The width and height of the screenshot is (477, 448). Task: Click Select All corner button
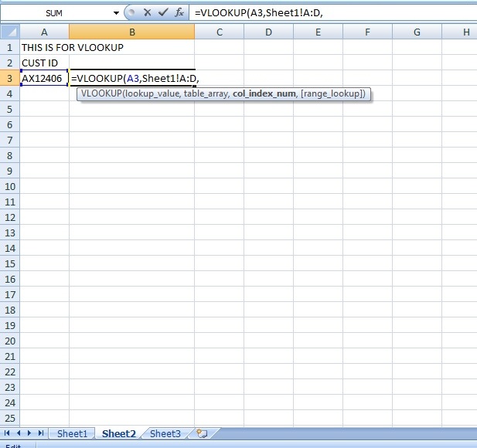10,32
